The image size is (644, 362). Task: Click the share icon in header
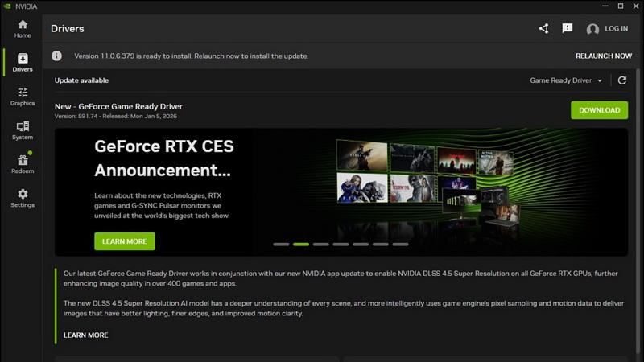pyautogui.click(x=544, y=28)
